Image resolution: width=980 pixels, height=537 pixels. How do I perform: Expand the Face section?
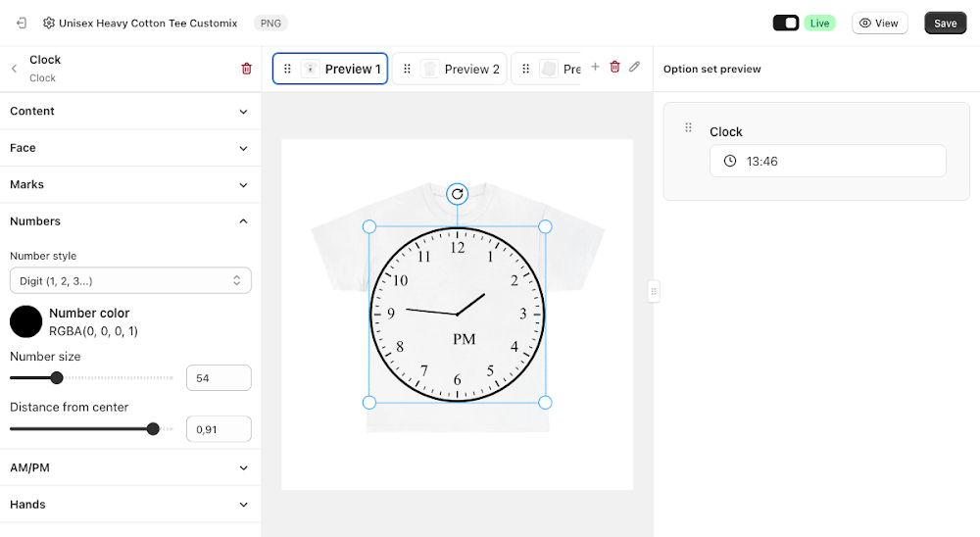[130, 148]
